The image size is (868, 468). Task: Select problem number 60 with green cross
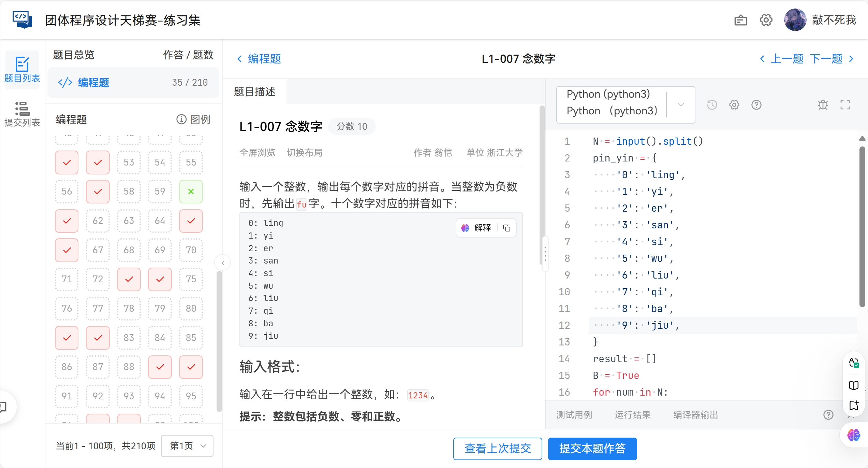click(191, 192)
